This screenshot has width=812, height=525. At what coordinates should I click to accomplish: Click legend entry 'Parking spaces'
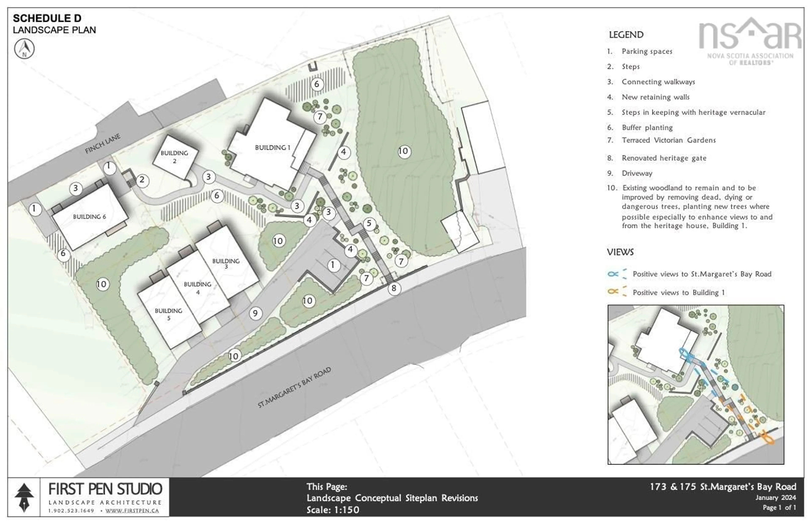(647, 52)
